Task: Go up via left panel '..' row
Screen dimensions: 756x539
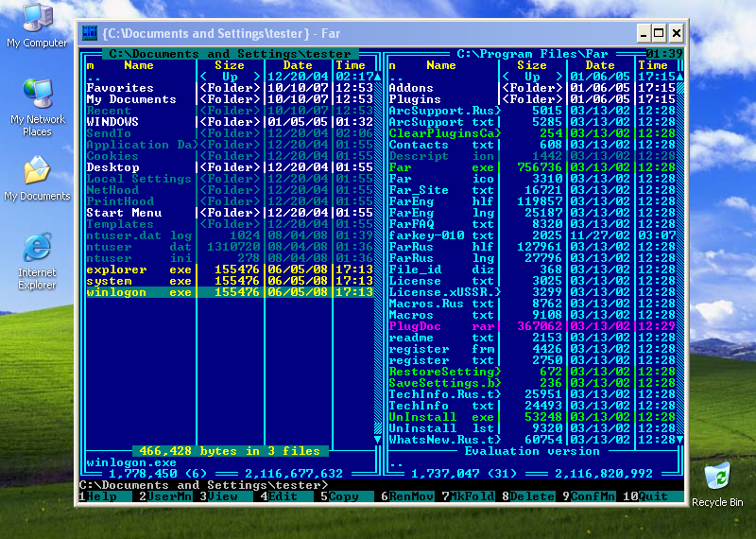Action: [x=230, y=77]
